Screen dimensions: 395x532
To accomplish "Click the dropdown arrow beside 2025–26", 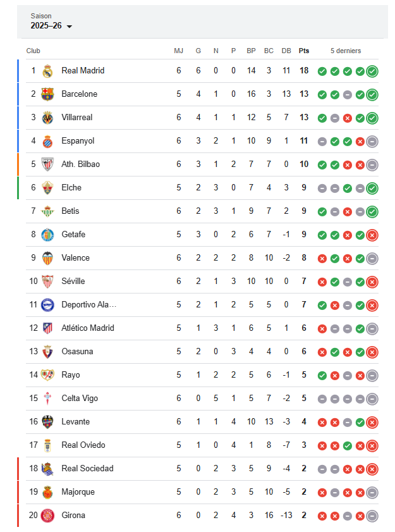I will 70,27.
